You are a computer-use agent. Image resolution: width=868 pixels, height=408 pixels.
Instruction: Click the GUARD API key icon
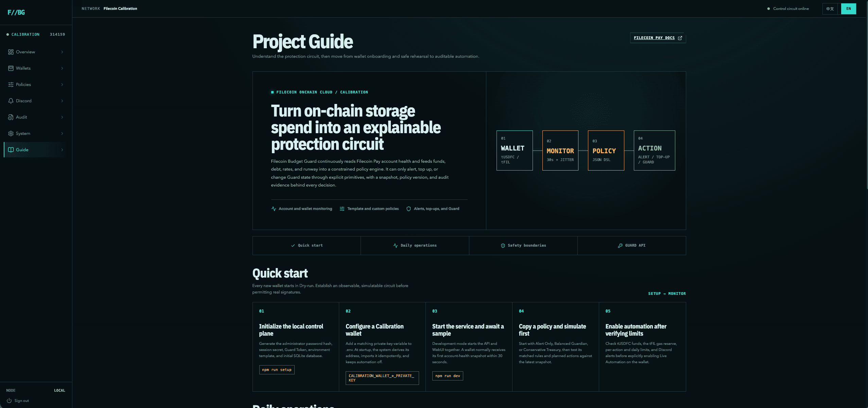coord(620,246)
